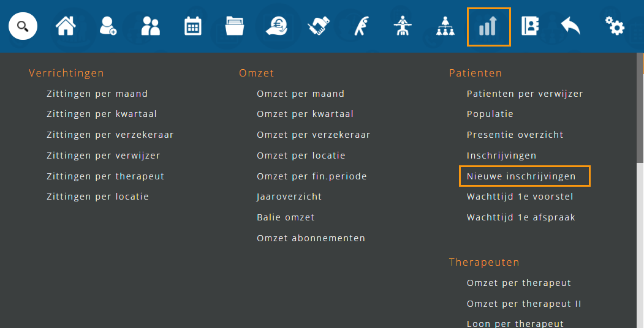Click the vertical scrollbar on the right
644x330 pixels.
tap(640, 184)
